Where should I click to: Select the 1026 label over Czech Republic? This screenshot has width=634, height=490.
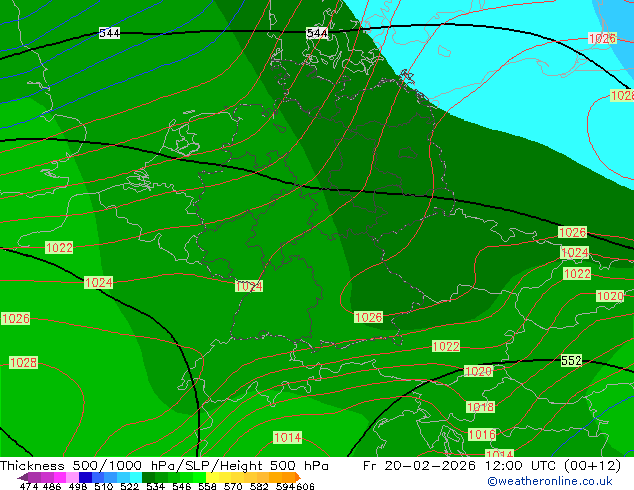click(368, 317)
